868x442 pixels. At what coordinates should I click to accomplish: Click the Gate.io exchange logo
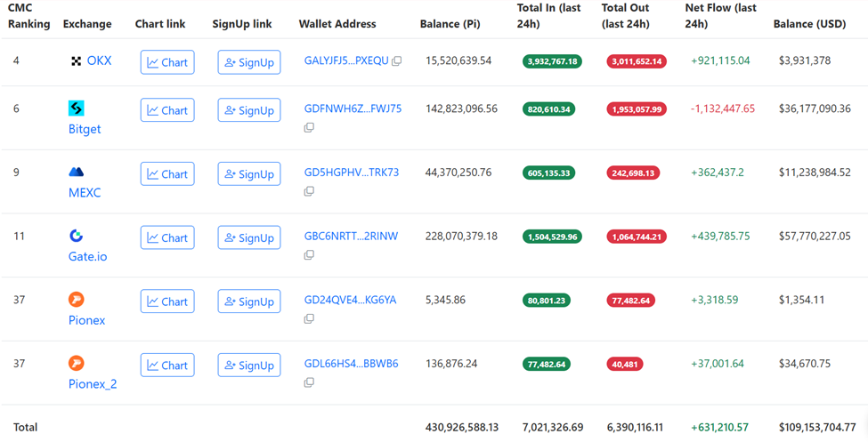[x=77, y=236]
